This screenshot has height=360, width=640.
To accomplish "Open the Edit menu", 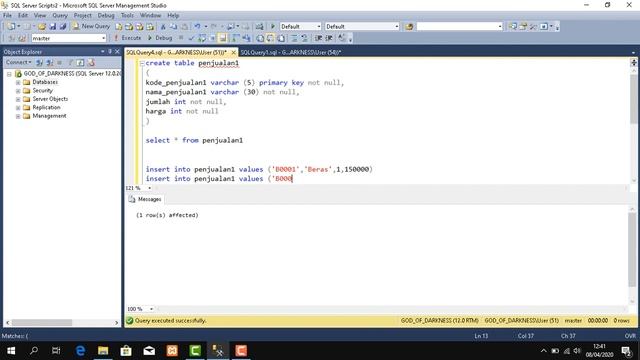I will click(x=23, y=16).
